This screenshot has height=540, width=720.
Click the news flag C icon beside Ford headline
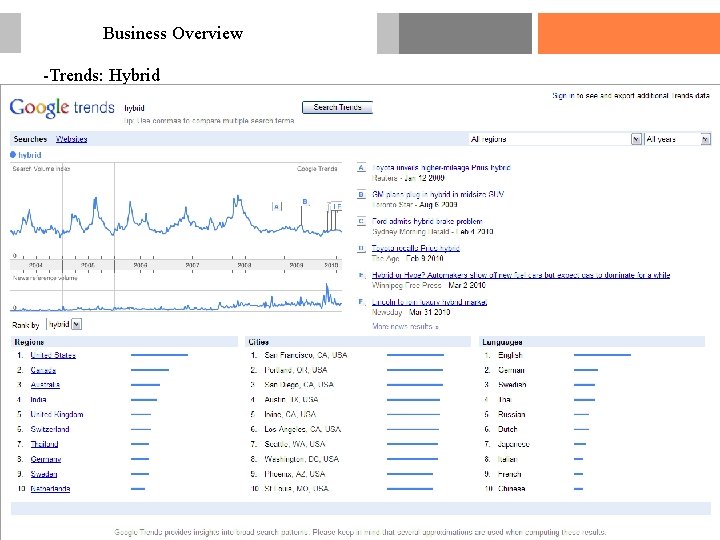coord(361,221)
